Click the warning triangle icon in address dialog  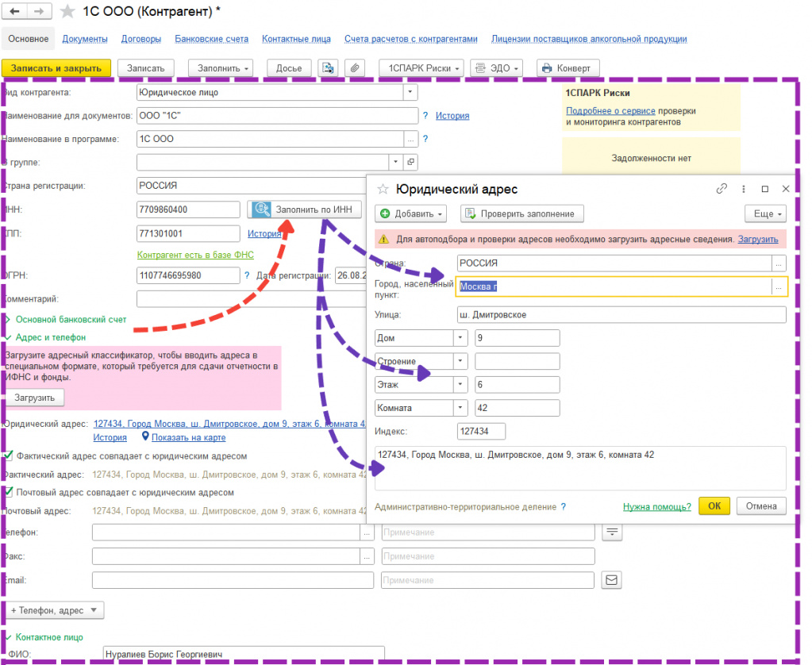[x=383, y=240]
